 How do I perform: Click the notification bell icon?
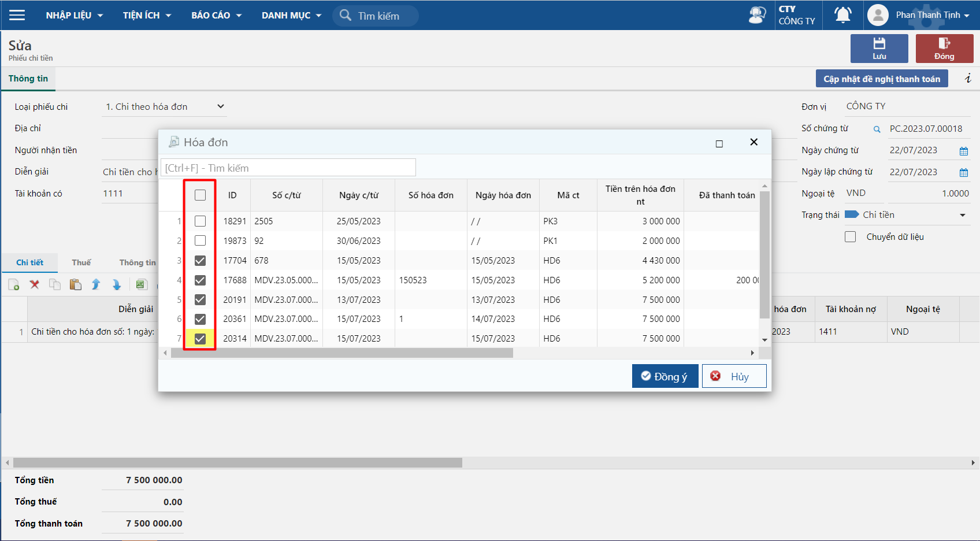(x=842, y=15)
